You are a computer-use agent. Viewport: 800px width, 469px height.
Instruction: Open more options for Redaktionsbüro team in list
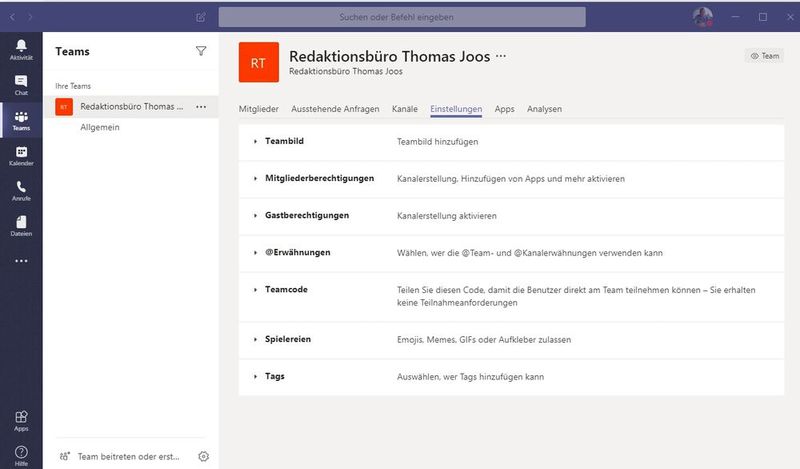pyautogui.click(x=201, y=106)
